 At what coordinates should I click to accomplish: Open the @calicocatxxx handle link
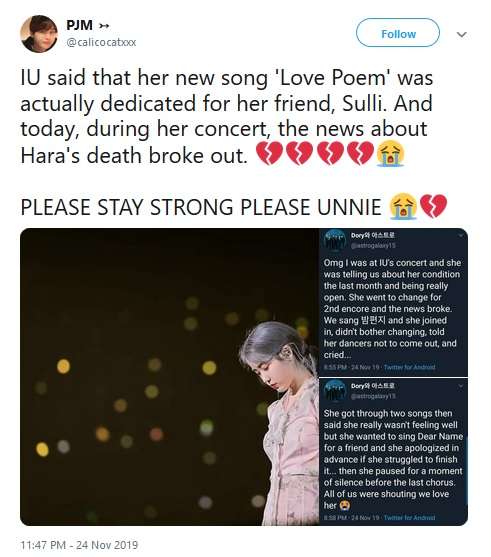101,42
